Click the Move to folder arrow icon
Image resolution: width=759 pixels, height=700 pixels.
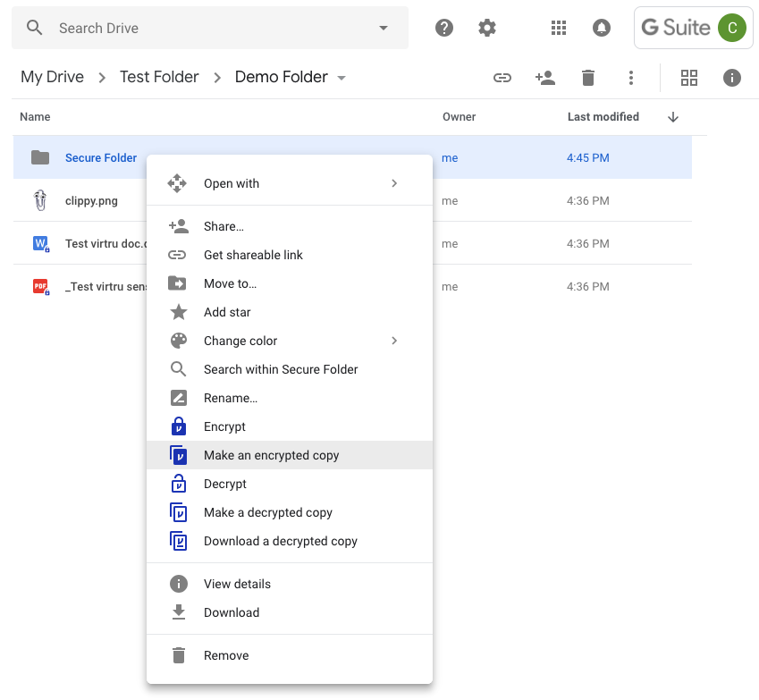point(177,283)
